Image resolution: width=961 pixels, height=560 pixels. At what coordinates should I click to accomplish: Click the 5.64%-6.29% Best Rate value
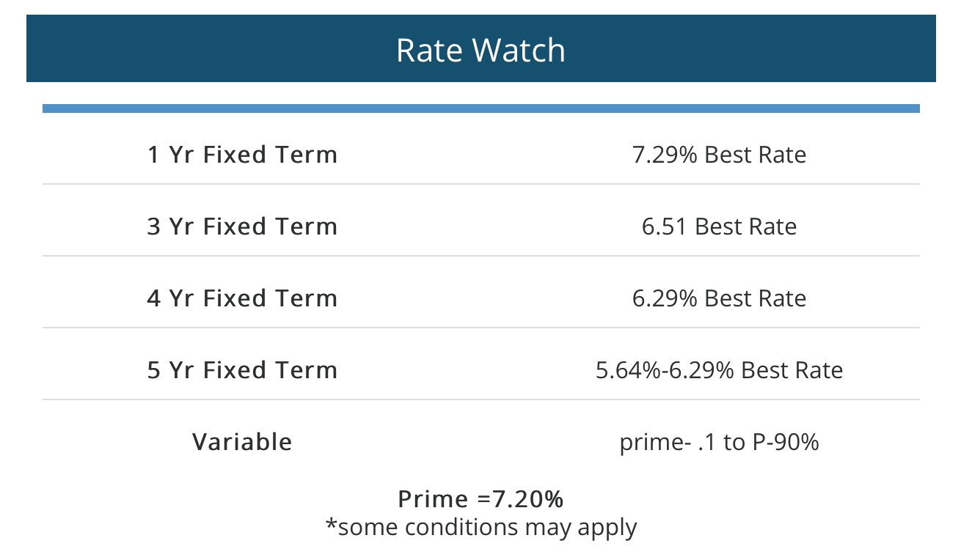point(719,370)
